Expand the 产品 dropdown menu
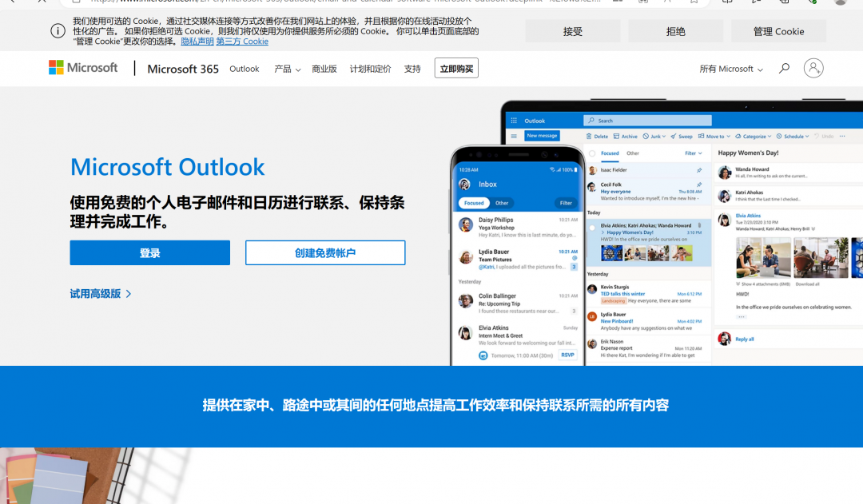 tap(288, 69)
